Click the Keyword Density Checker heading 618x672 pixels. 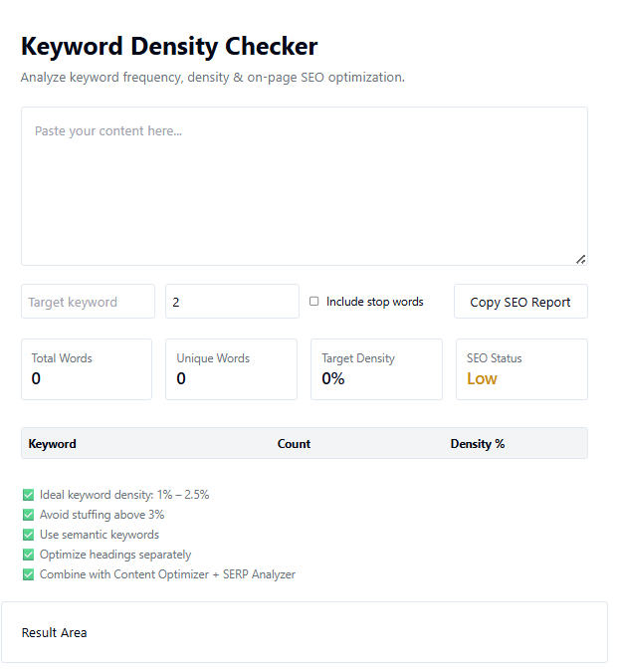(x=169, y=46)
